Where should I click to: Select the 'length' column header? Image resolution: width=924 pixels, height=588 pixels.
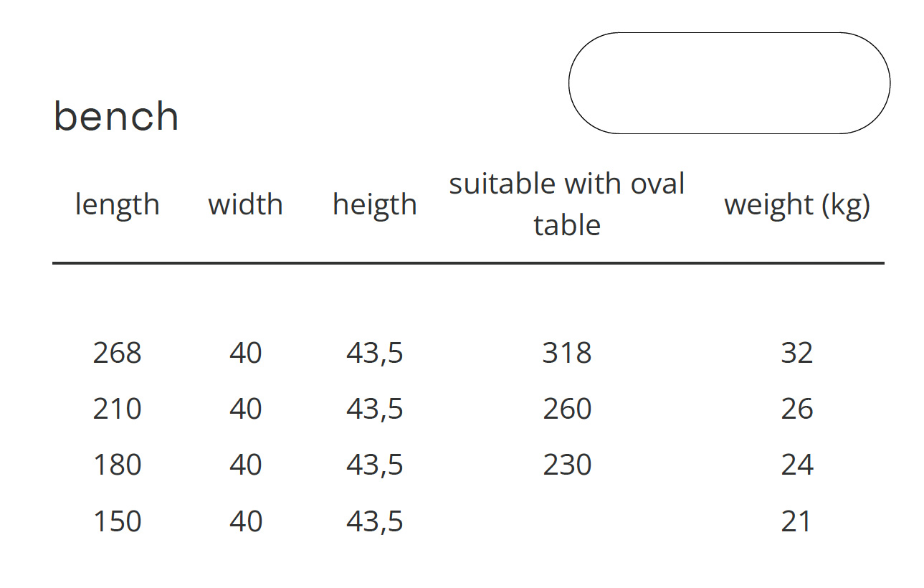[117, 205]
